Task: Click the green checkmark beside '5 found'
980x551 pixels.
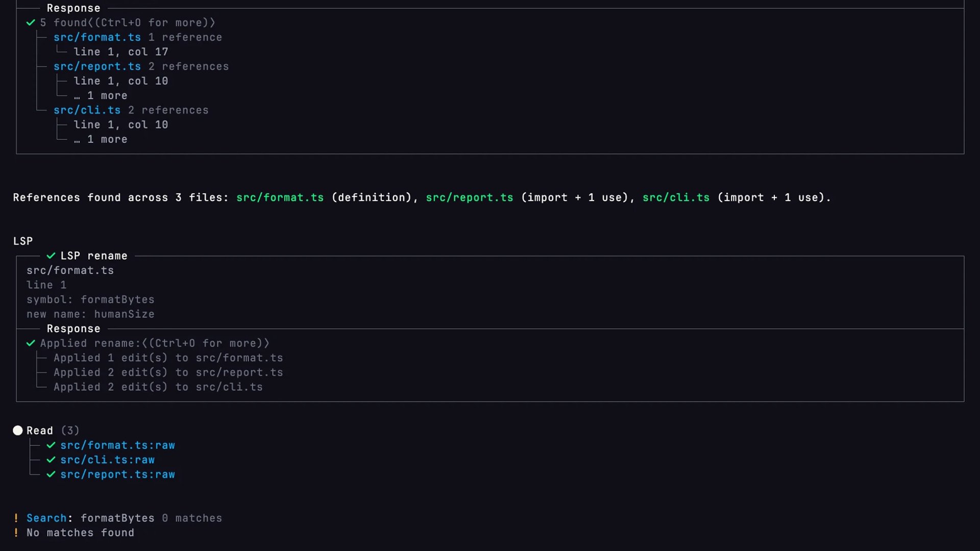Action: coord(31,23)
